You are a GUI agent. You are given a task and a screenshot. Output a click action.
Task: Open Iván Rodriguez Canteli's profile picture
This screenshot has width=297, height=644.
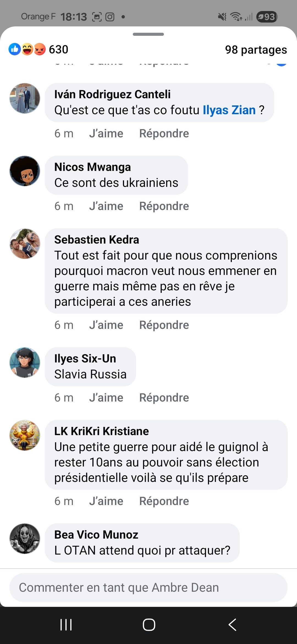tap(25, 98)
